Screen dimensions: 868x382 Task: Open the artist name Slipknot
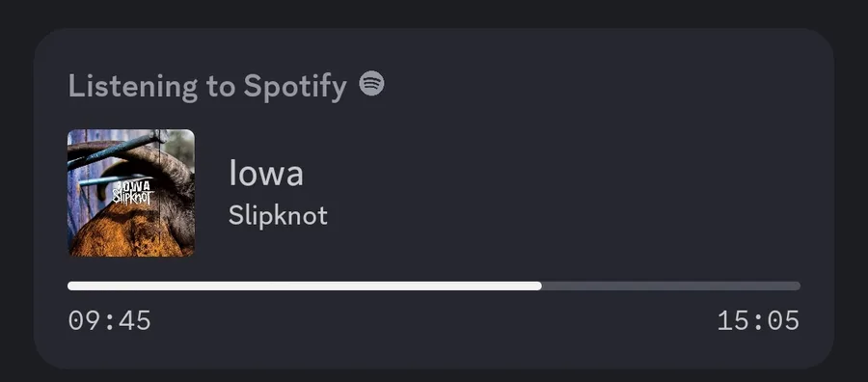[x=278, y=215]
